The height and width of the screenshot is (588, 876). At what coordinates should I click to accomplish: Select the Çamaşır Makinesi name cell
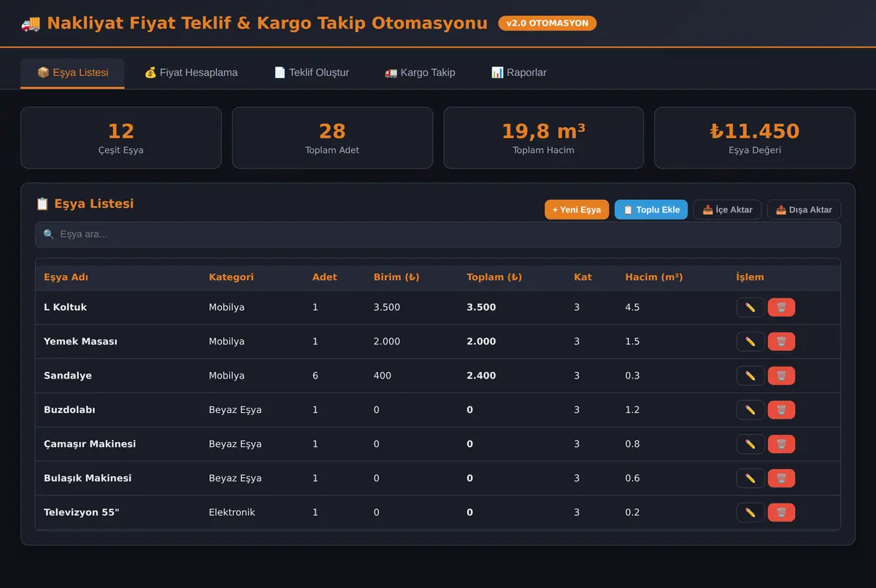point(90,444)
